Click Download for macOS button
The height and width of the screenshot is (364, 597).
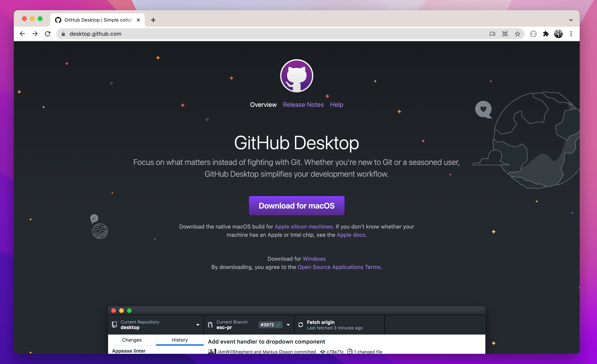click(x=297, y=206)
